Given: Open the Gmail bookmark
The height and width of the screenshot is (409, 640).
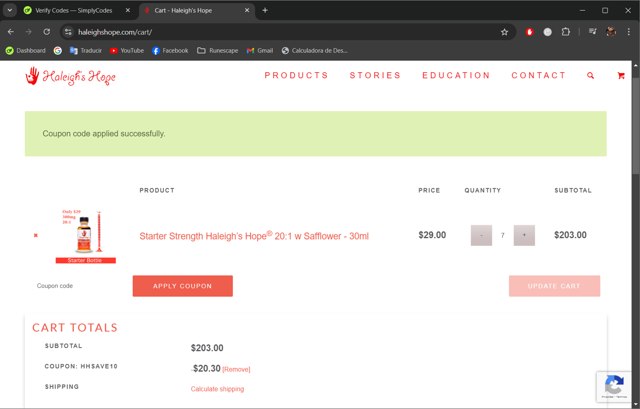Looking at the screenshot, I should click(x=260, y=51).
